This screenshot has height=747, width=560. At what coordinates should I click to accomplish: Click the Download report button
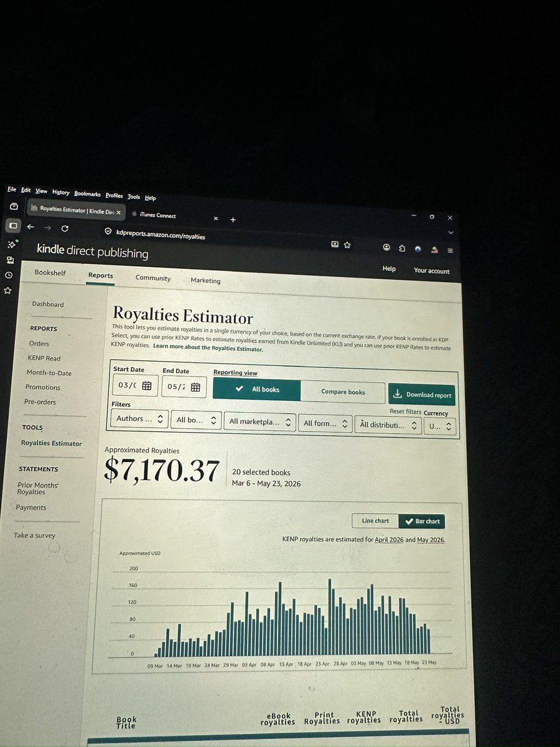point(422,395)
